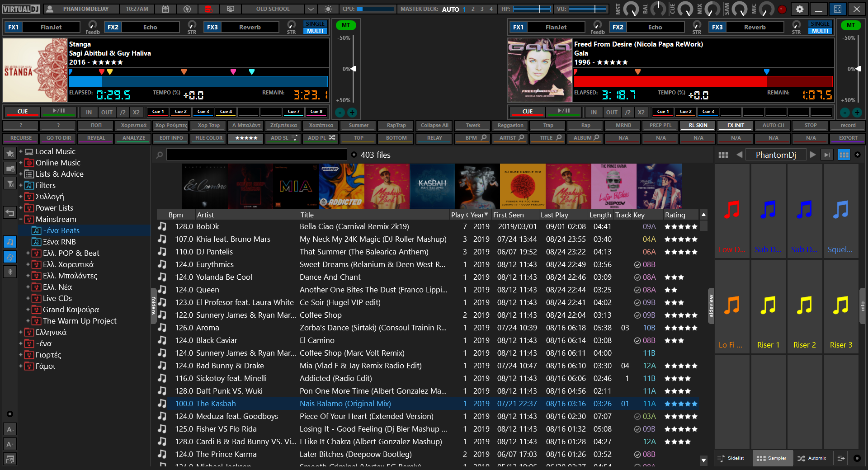The height and width of the screenshot is (470, 868).
Task: Expand the Local Music tree node
Action: pos(21,151)
